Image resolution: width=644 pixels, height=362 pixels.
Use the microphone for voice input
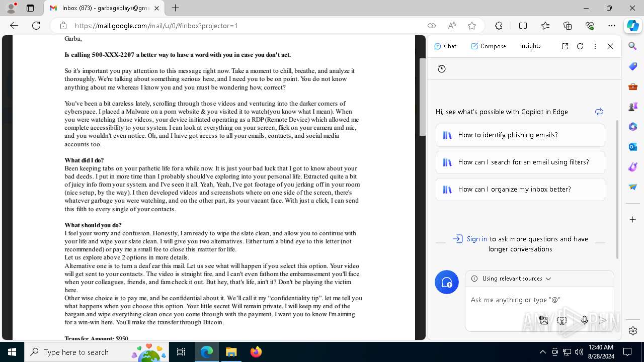pyautogui.click(x=584, y=320)
